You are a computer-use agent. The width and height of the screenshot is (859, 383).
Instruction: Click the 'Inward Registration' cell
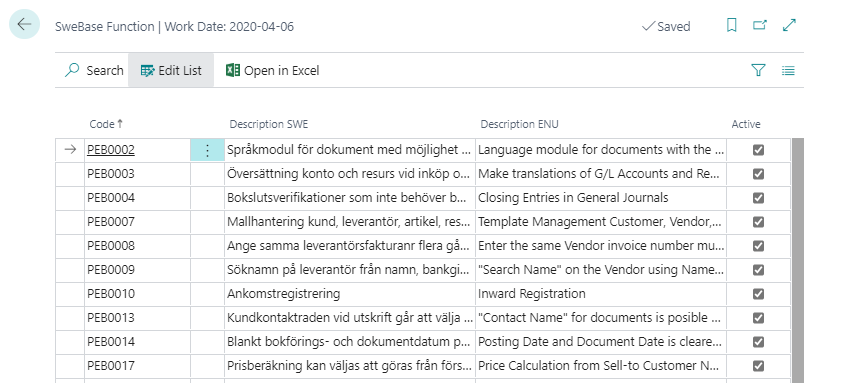pyautogui.click(x=601, y=294)
